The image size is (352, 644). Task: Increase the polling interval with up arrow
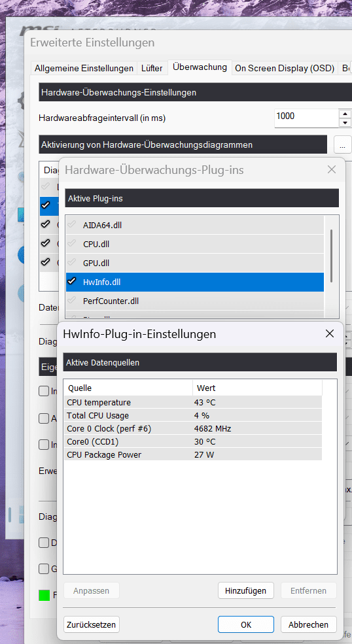coord(345,114)
